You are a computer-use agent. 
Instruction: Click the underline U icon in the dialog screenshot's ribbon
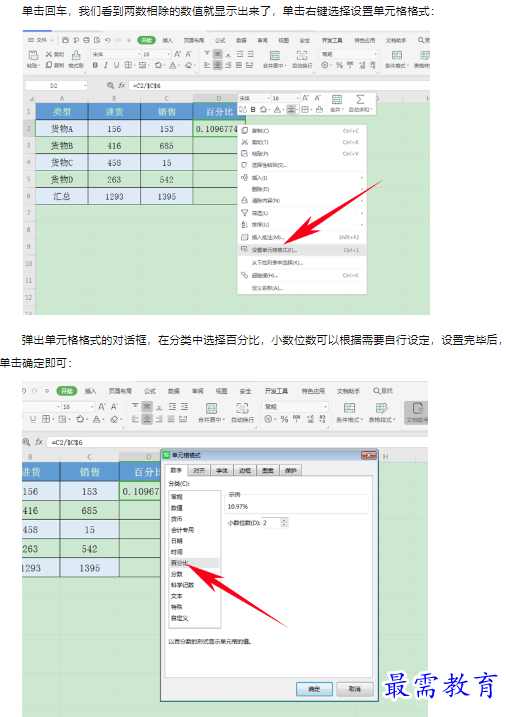(33, 419)
